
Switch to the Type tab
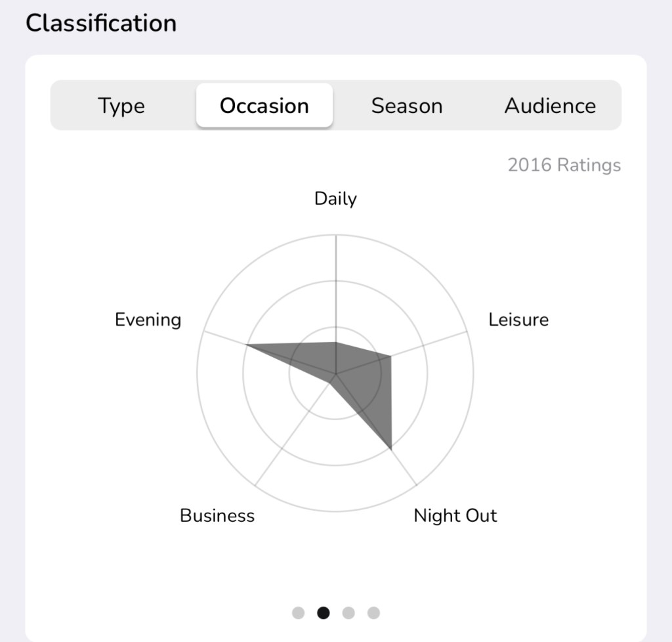(x=121, y=106)
